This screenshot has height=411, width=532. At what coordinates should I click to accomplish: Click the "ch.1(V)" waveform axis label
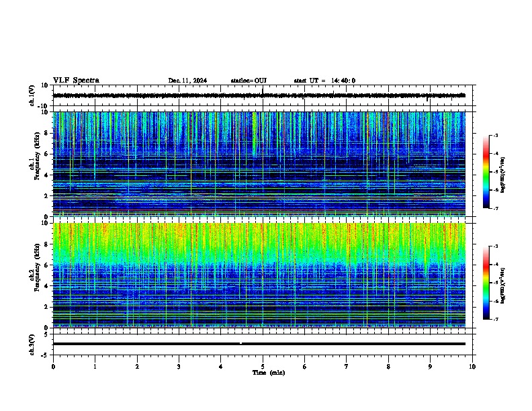(32, 95)
